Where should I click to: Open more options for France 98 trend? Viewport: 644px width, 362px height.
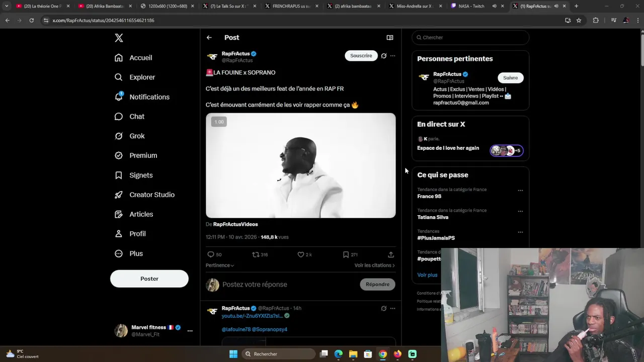click(520, 191)
